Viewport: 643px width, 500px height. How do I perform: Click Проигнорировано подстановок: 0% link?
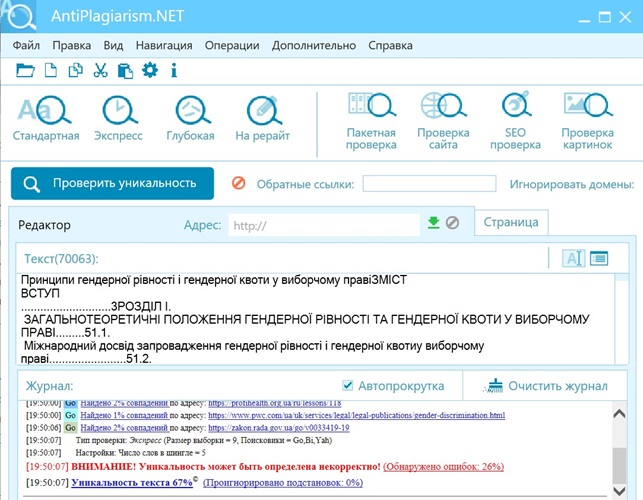tap(283, 482)
